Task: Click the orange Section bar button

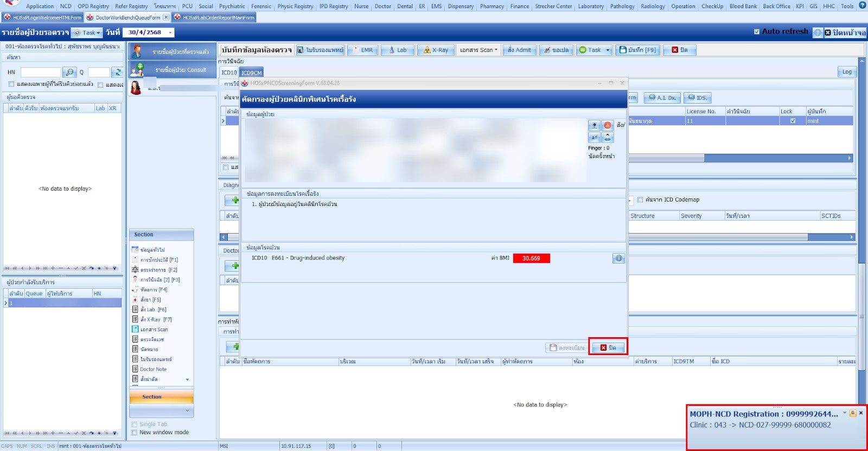Action: [x=161, y=397]
